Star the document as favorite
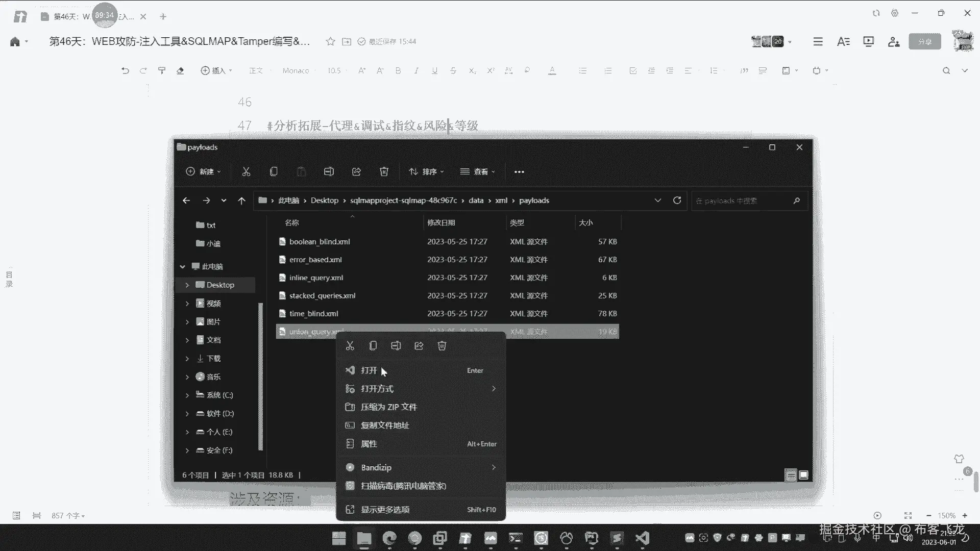This screenshot has height=551, width=980. (x=330, y=42)
